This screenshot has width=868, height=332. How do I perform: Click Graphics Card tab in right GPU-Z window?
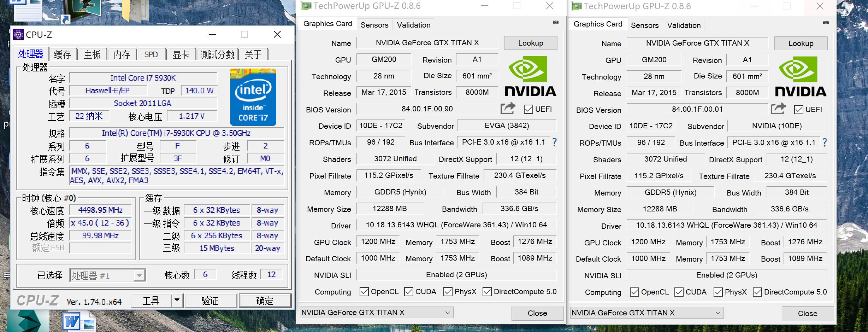tap(598, 24)
